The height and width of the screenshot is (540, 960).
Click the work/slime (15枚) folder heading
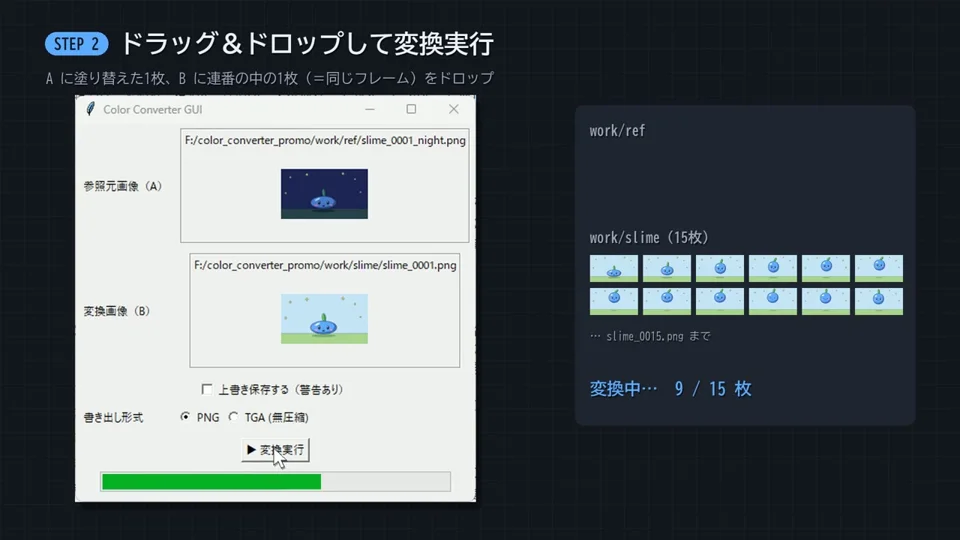pyautogui.click(x=649, y=238)
